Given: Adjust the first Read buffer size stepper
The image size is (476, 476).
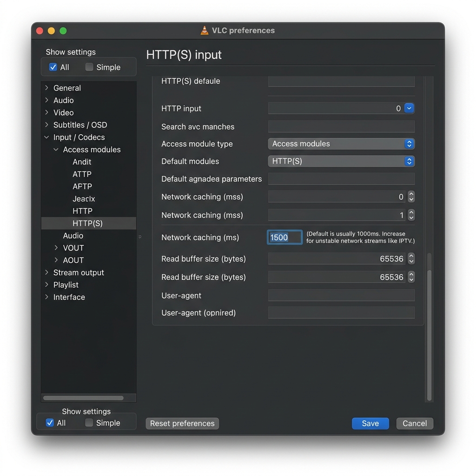Looking at the screenshot, I should pyautogui.click(x=411, y=258).
